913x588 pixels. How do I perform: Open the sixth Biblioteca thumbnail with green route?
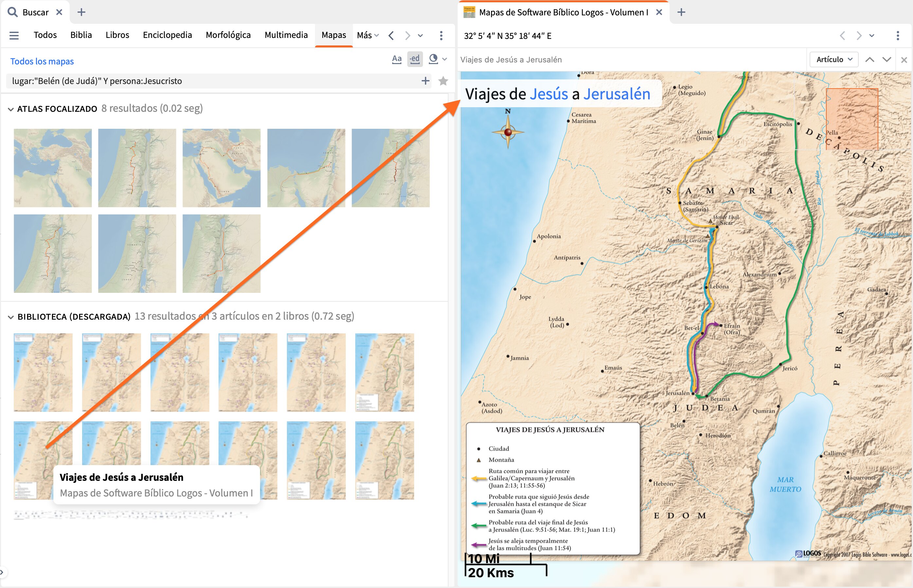pyautogui.click(x=384, y=373)
